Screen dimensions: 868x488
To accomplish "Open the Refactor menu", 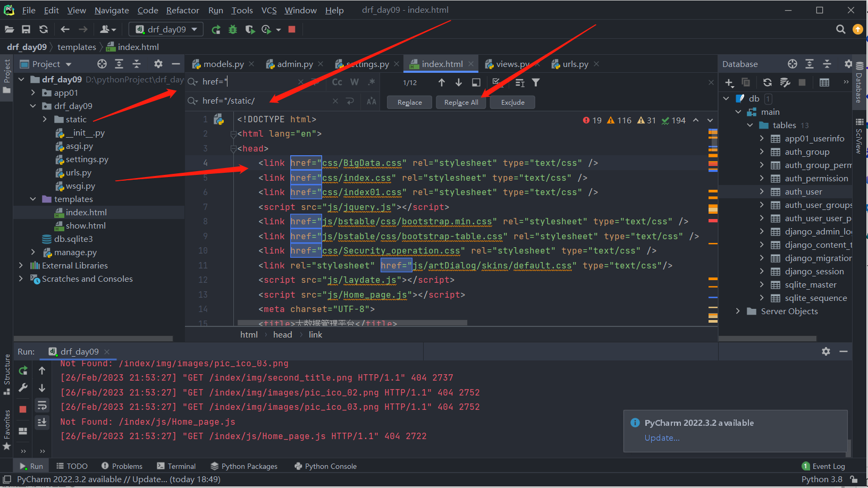I will click(182, 10).
